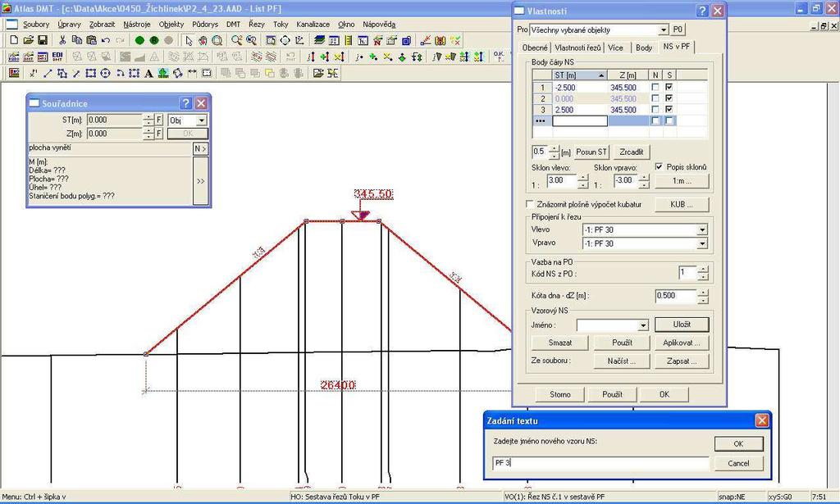Toggle S checkbox for point row 1
840x504 pixels.
[x=669, y=87]
